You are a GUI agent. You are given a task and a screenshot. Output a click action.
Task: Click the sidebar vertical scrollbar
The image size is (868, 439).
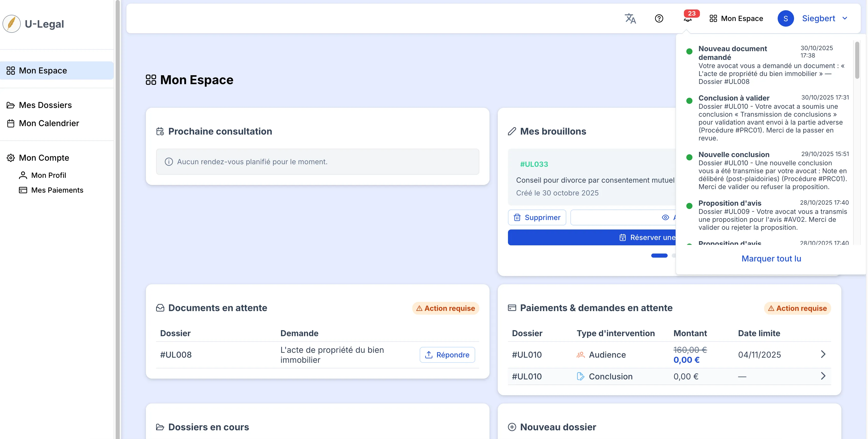[118, 219]
